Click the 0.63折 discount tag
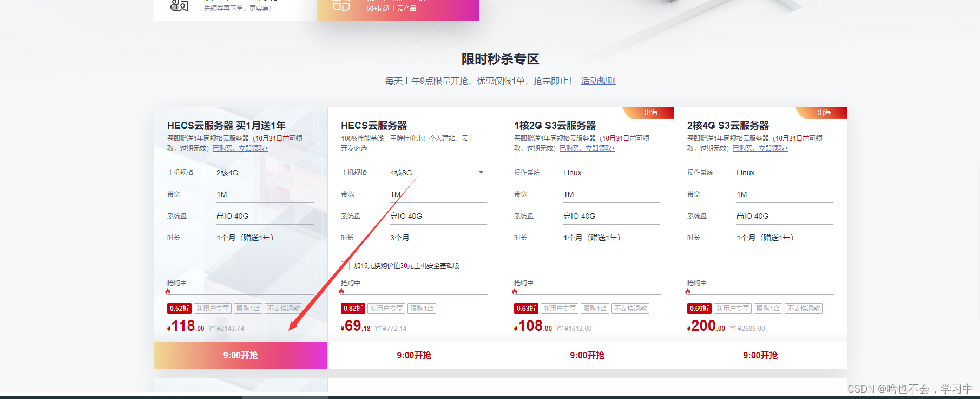The height and width of the screenshot is (399, 980). 526,309
